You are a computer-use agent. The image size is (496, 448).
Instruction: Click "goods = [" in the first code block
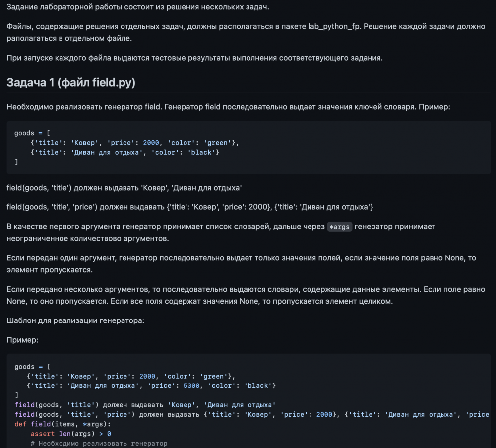click(x=32, y=133)
